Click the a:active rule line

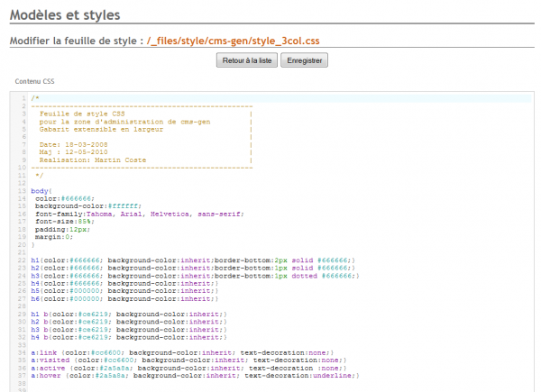(x=188, y=369)
